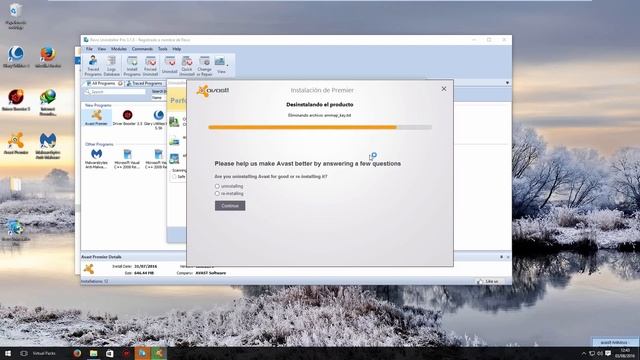Viewport: 640px width, 360px height.
Task: Click the Like us button
Action: click(489, 281)
